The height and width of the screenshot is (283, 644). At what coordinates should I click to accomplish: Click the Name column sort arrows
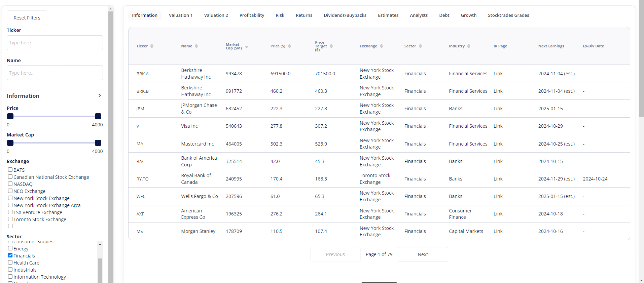click(196, 46)
